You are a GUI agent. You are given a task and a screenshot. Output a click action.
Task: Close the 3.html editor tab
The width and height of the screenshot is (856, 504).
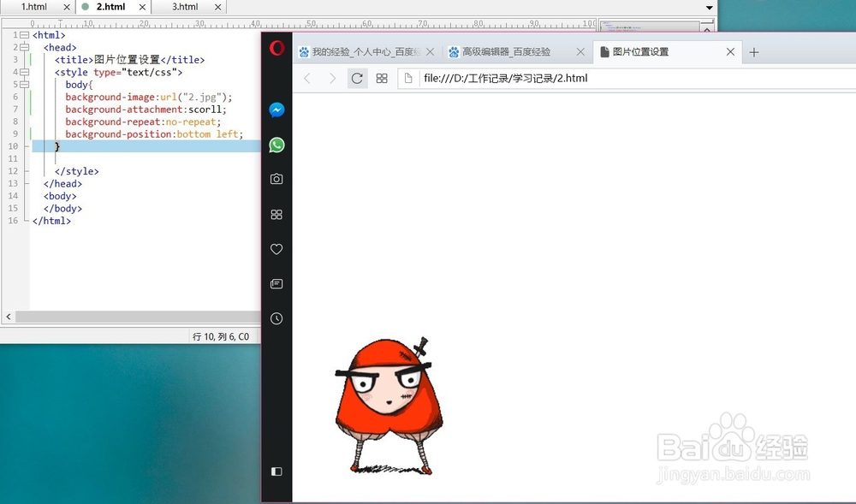click(x=217, y=7)
